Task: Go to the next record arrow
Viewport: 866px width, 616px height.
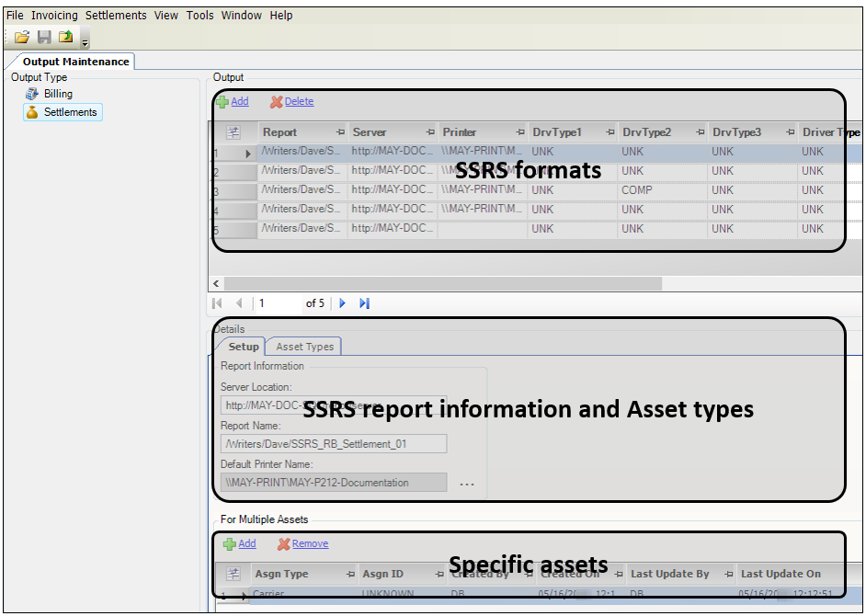Action: click(343, 303)
